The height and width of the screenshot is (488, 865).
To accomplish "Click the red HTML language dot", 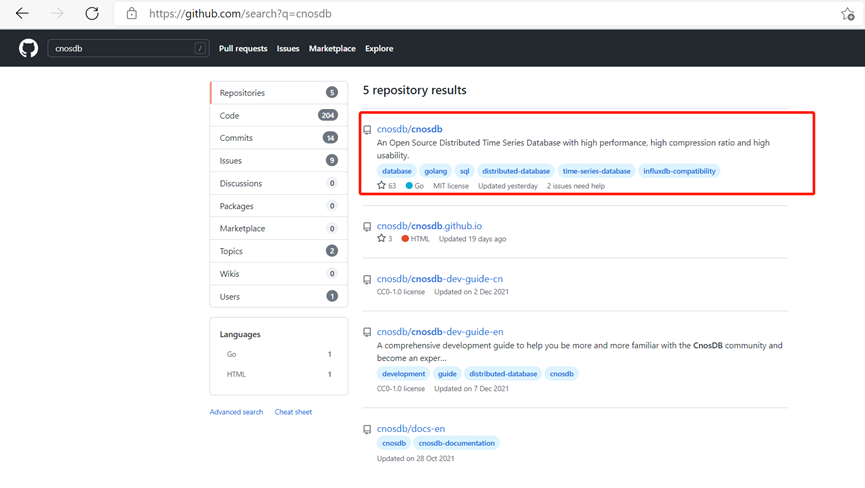I will (405, 239).
